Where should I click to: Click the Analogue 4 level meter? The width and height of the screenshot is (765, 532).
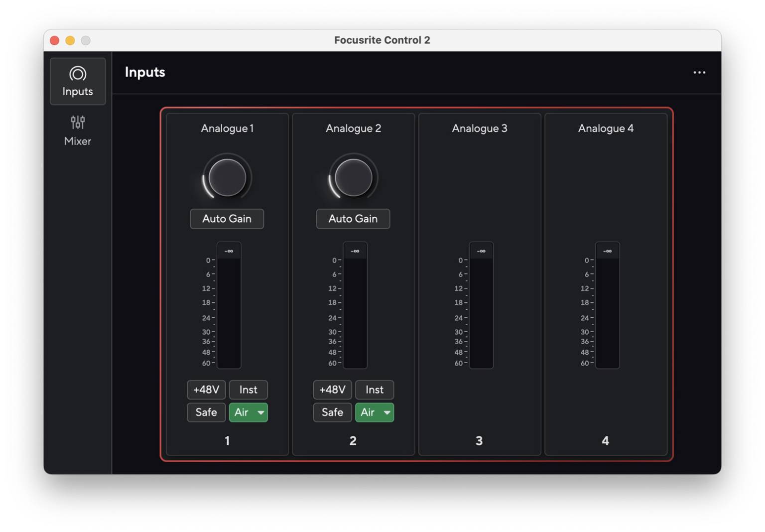pyautogui.click(x=607, y=306)
